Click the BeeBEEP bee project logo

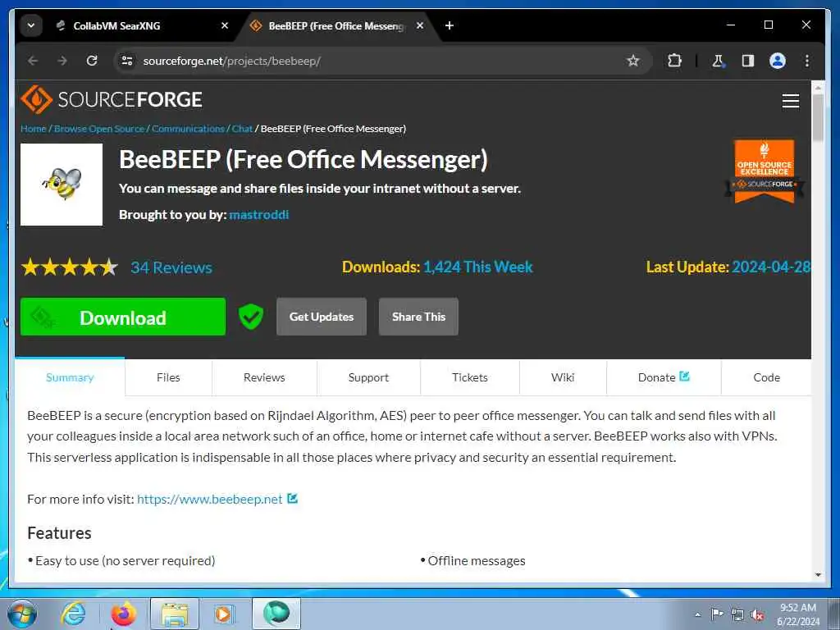point(62,185)
